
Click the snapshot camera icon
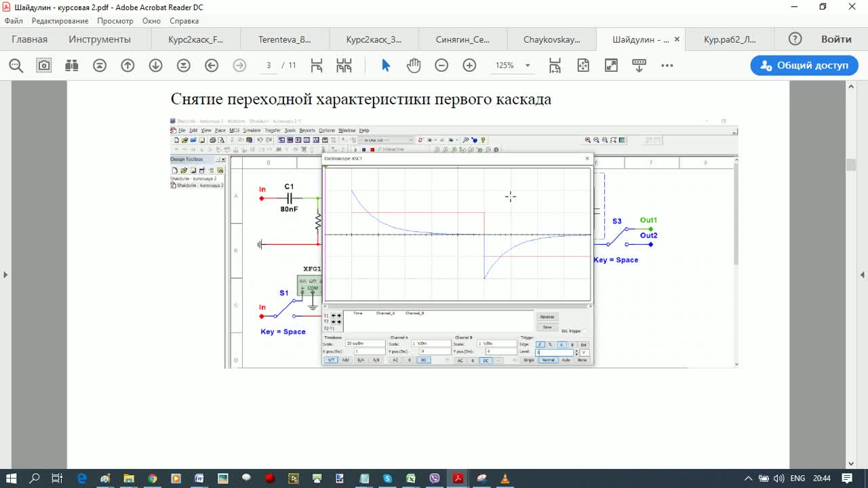tap(44, 66)
